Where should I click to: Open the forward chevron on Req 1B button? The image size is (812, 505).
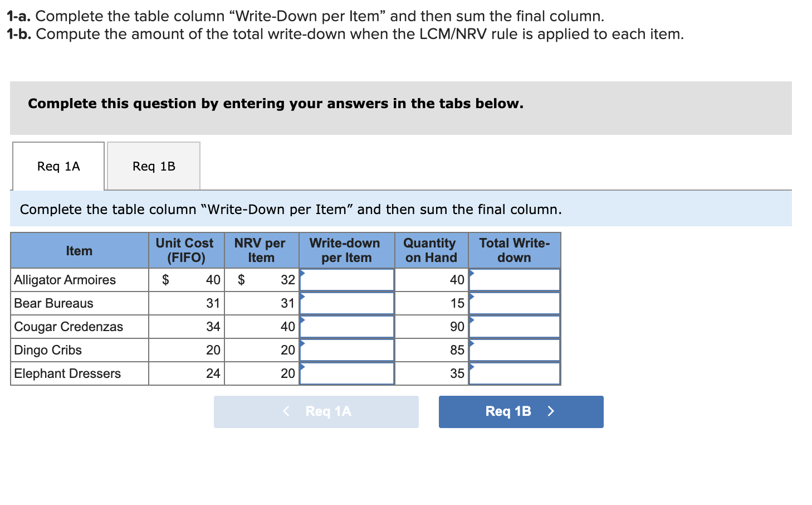point(551,411)
